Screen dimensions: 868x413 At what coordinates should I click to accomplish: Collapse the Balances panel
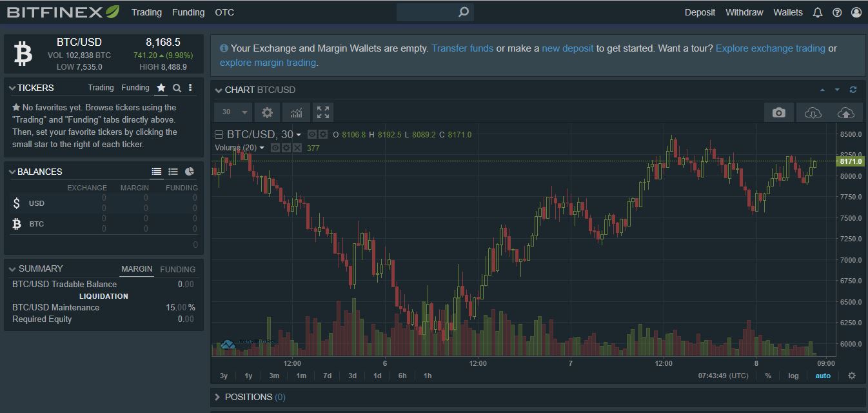coord(12,172)
